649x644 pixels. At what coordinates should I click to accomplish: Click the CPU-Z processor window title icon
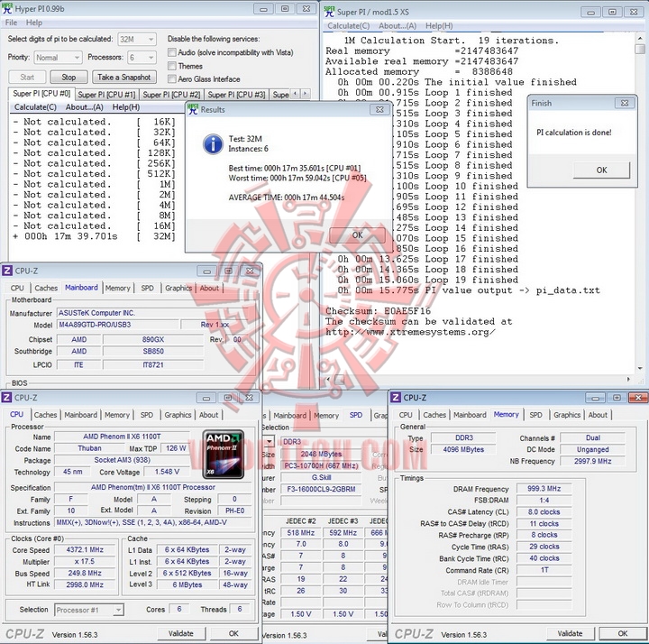tap(7, 398)
